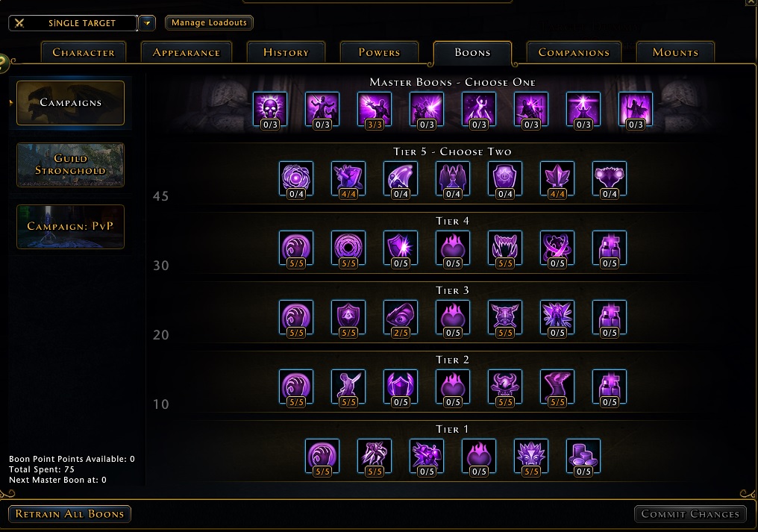
Task: Select the flaming heart boon in Tier 4
Action: 452,249
